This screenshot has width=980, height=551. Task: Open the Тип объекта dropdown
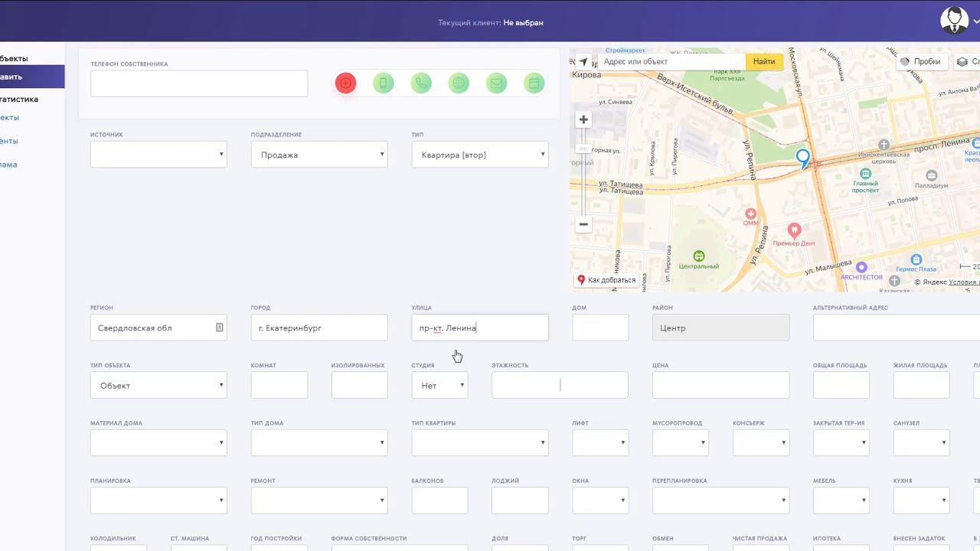pos(158,385)
